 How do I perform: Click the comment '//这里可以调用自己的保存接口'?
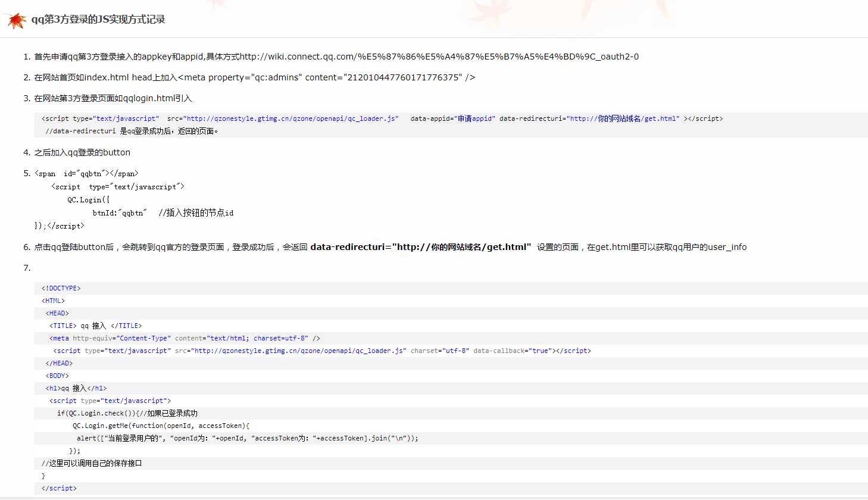click(92, 463)
